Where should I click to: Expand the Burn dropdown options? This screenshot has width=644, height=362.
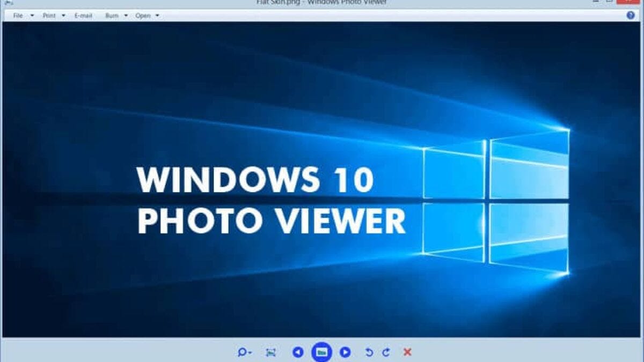126,15
